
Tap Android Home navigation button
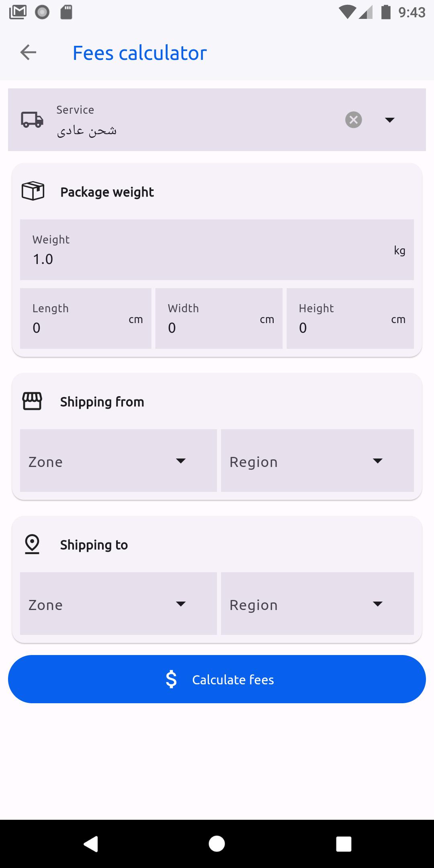[x=217, y=843]
